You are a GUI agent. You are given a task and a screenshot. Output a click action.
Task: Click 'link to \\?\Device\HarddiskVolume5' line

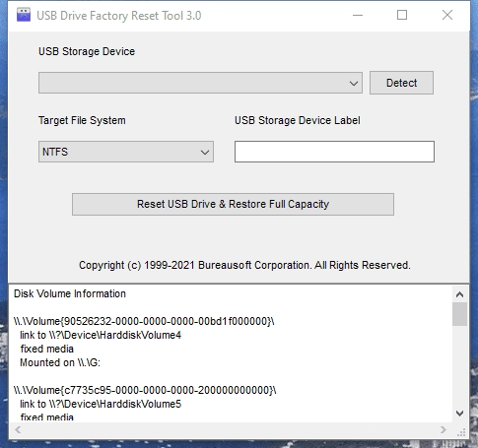101,404
